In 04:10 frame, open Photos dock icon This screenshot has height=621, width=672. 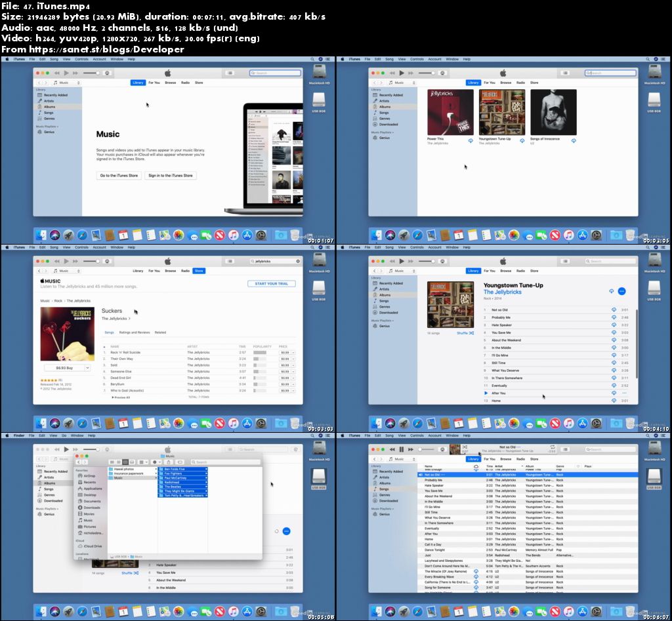click(x=514, y=423)
